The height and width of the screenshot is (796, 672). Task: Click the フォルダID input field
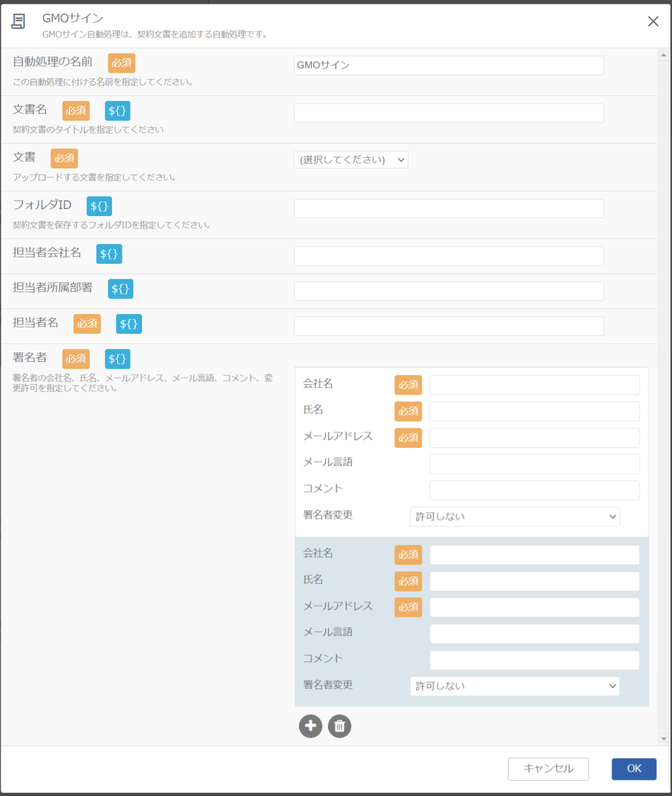(x=449, y=208)
